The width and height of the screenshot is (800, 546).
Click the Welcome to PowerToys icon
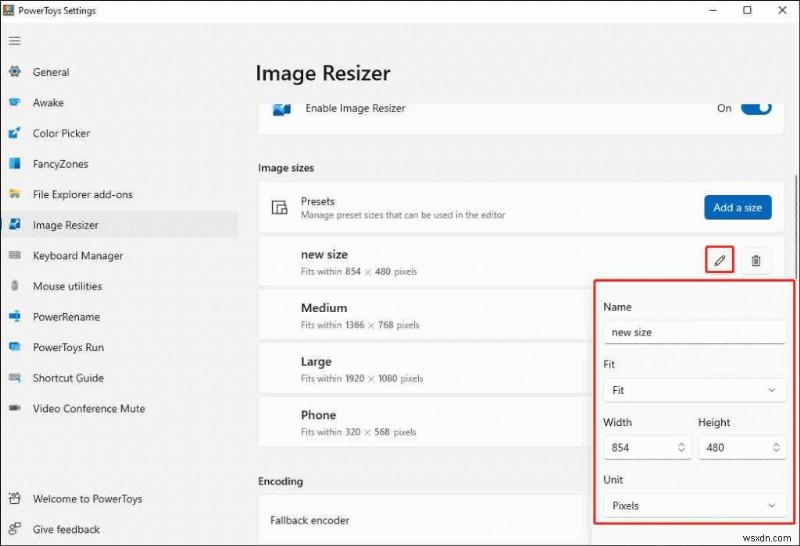[15, 499]
